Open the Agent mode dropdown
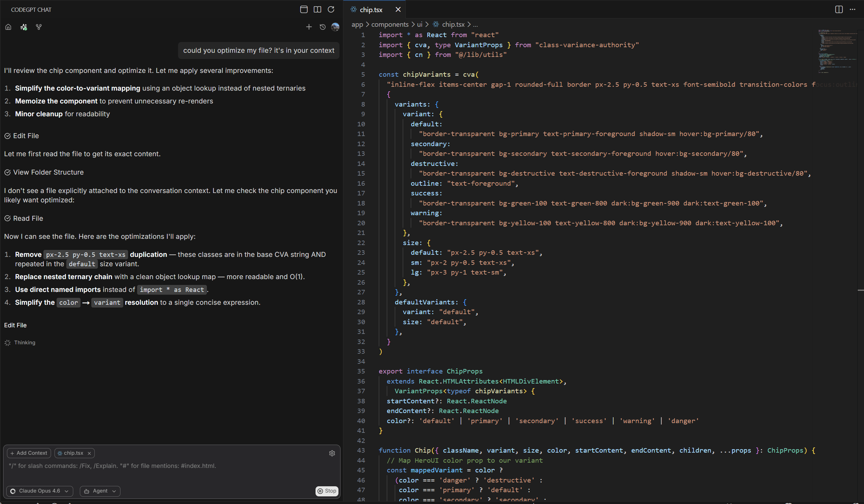The image size is (864, 504). click(100, 491)
